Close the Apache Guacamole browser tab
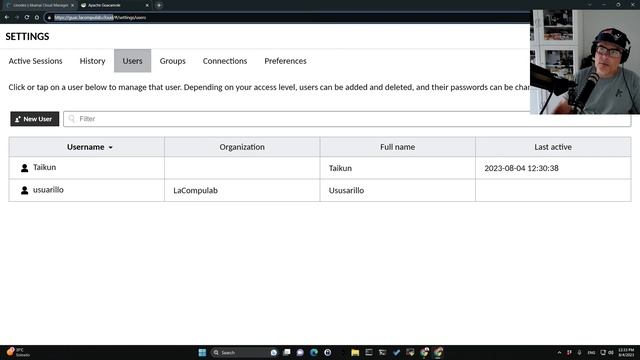Viewport: 640px width, 360px height. coord(147,5)
